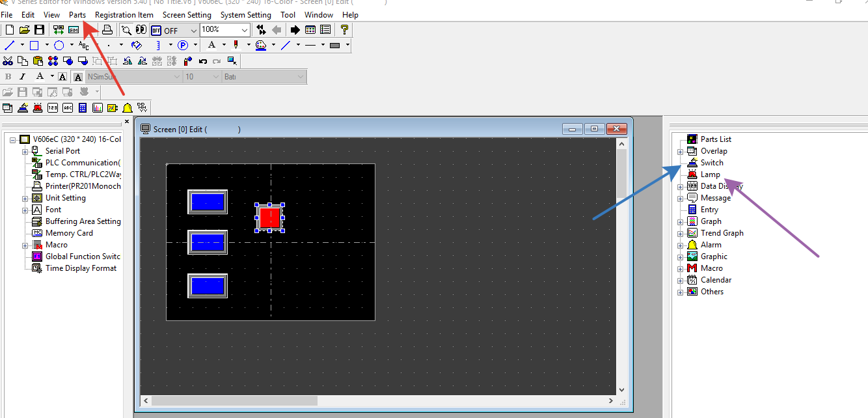
Task: Open the simulator with the SIM icon
Action: (74, 30)
